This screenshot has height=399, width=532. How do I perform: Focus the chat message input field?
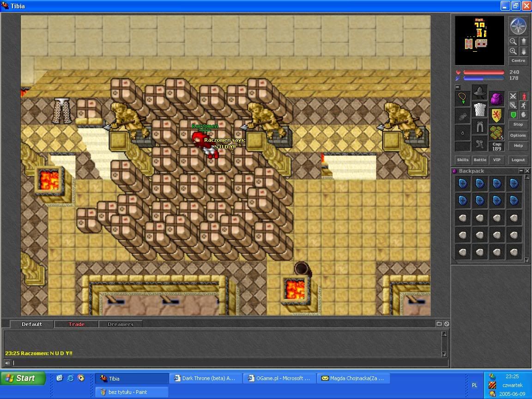pyautogui.click(x=230, y=363)
